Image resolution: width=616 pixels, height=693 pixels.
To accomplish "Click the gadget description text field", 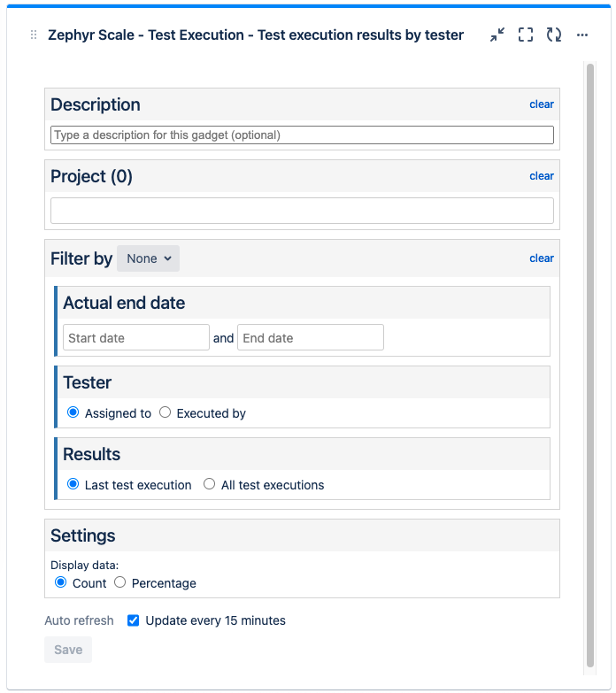I will [302, 135].
